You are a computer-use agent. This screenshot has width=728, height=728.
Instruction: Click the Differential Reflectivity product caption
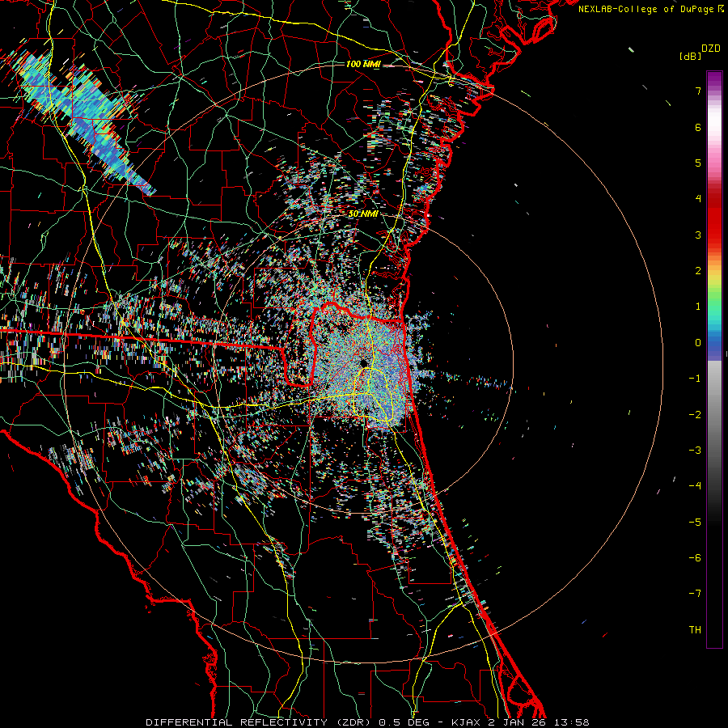point(367,722)
